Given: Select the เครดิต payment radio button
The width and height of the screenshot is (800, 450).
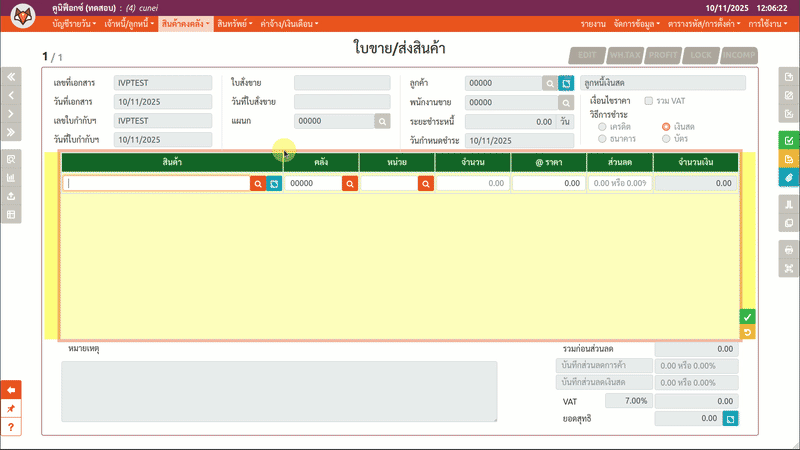Looking at the screenshot, I should (x=601, y=127).
